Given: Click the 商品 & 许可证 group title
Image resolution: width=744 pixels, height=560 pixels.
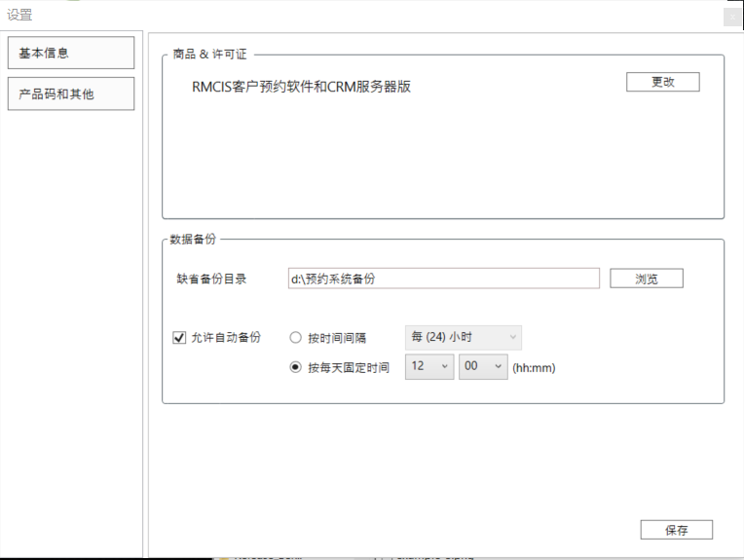Looking at the screenshot, I should point(209,55).
